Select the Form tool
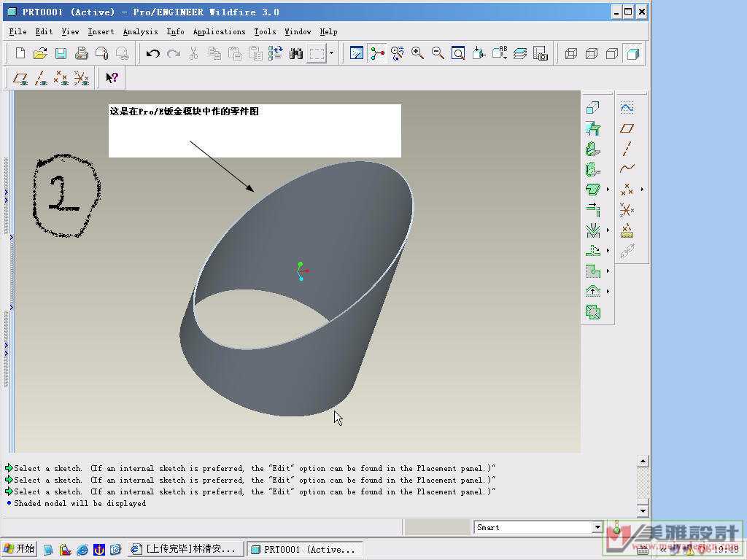Image resolution: width=747 pixels, height=560 pixels. tap(593, 291)
